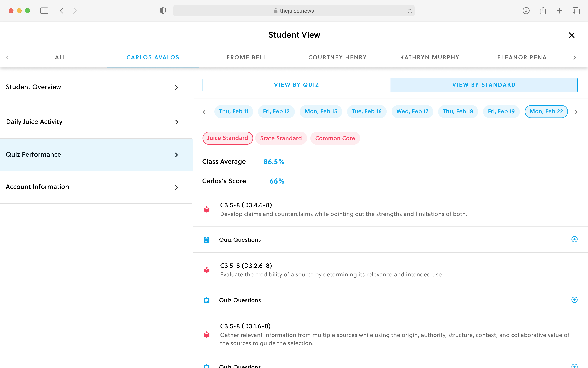
Task: Choose the Fri, Feb 12 date
Action: click(x=276, y=111)
